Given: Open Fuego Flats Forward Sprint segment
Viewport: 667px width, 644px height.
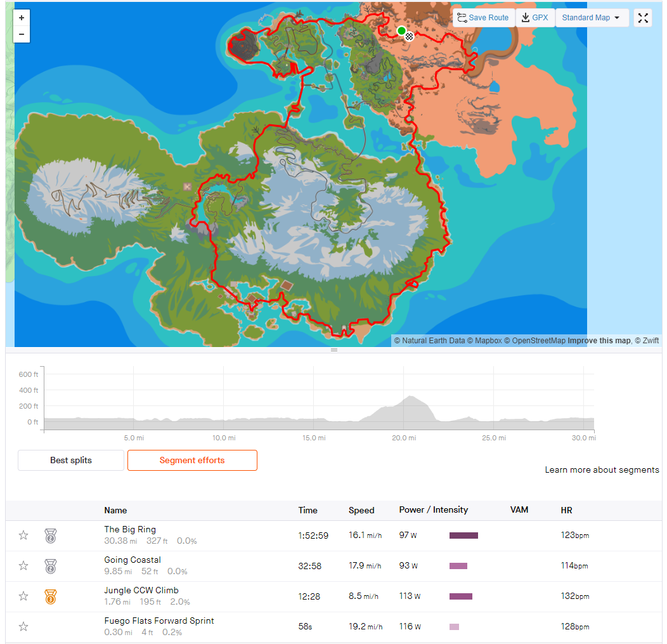Looking at the screenshot, I should pos(159,621).
